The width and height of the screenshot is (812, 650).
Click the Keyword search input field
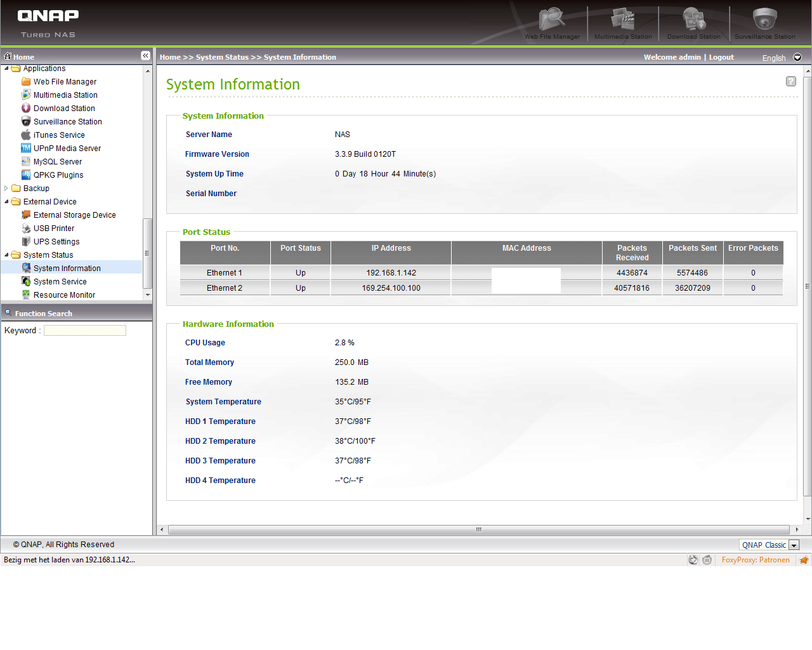click(x=85, y=330)
